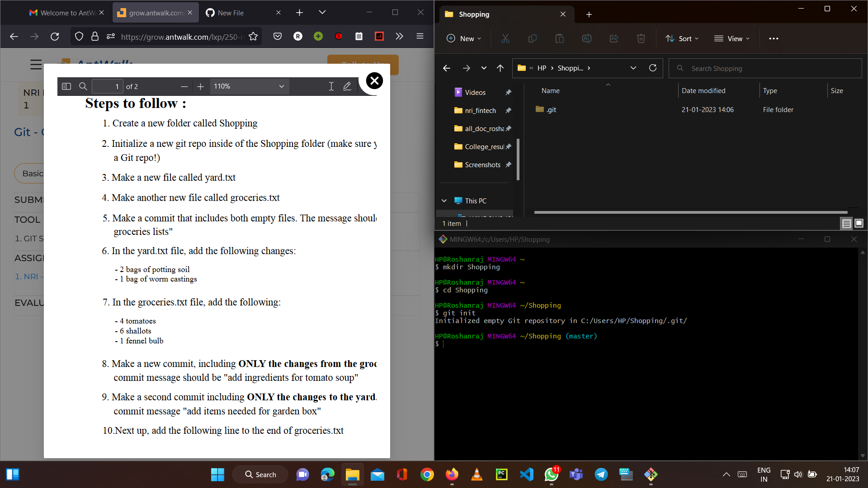Open the Sort dropdown in File Explorer
The image size is (868, 488).
[682, 38]
